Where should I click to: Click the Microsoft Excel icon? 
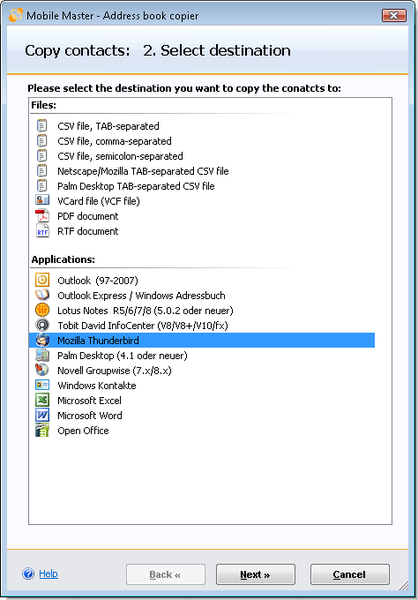point(42,400)
